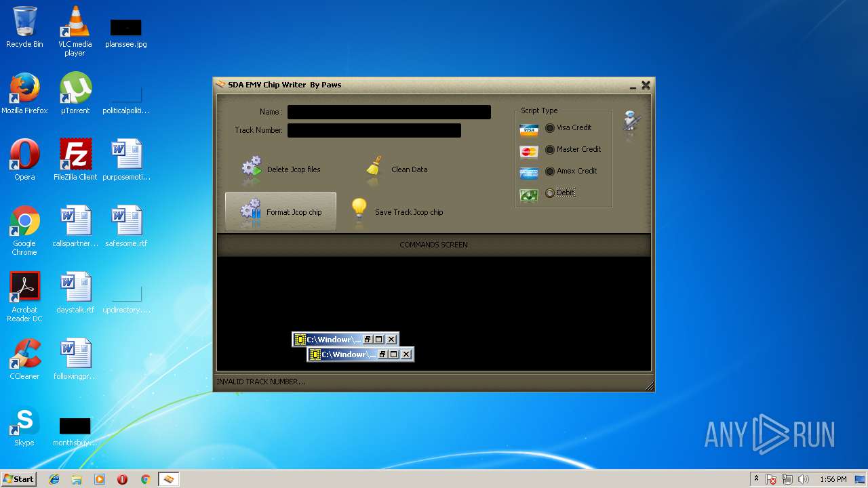Open Opera from the taskbar
868x488 pixels.
(123, 479)
